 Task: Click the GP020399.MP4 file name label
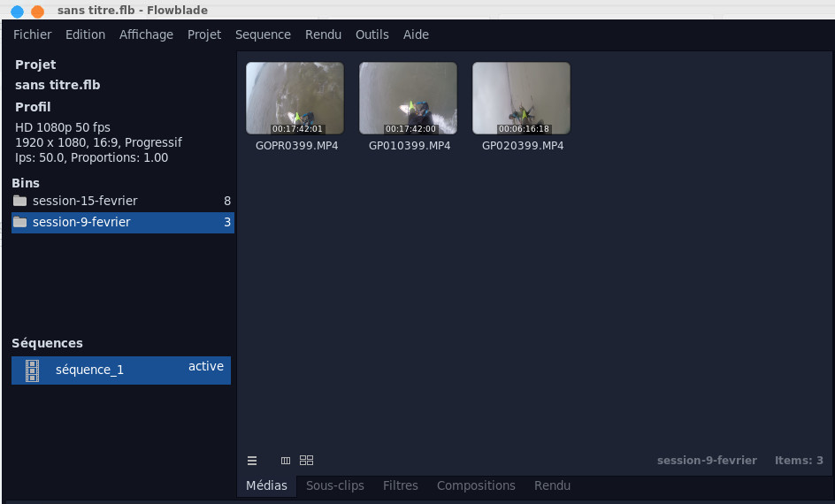click(523, 145)
